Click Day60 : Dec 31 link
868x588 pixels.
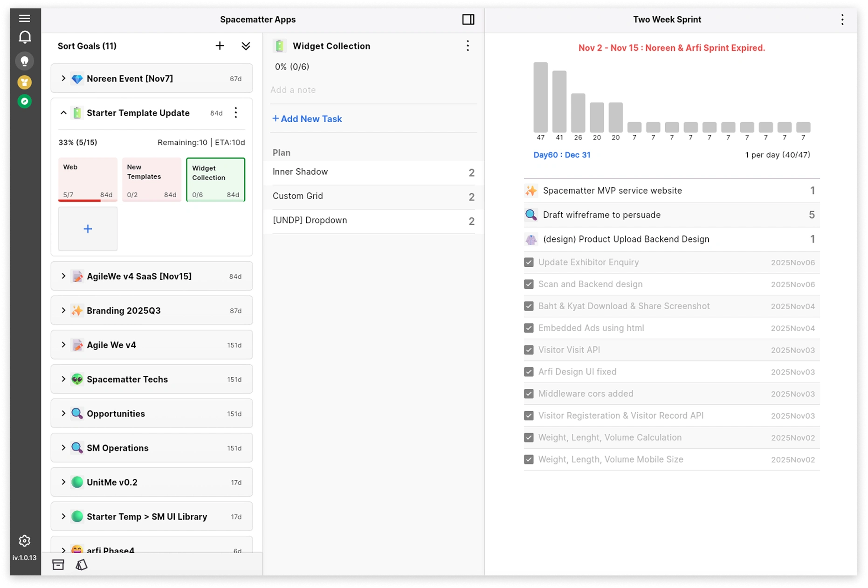[x=562, y=155]
